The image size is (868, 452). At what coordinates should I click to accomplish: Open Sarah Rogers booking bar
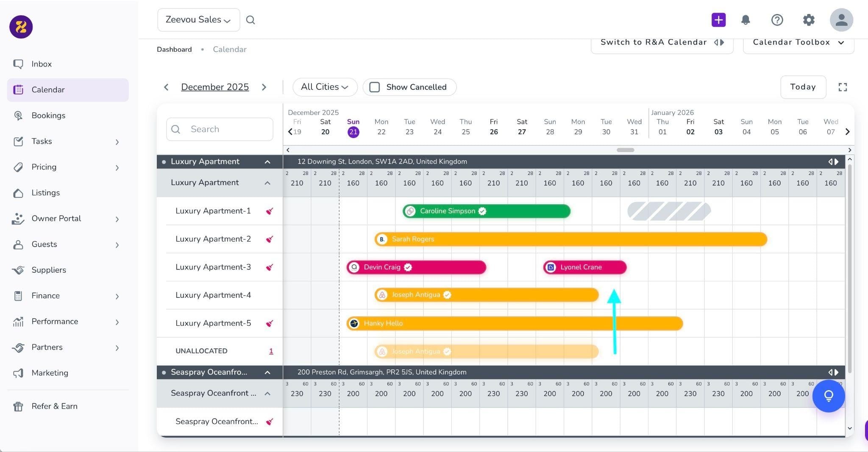click(x=571, y=239)
